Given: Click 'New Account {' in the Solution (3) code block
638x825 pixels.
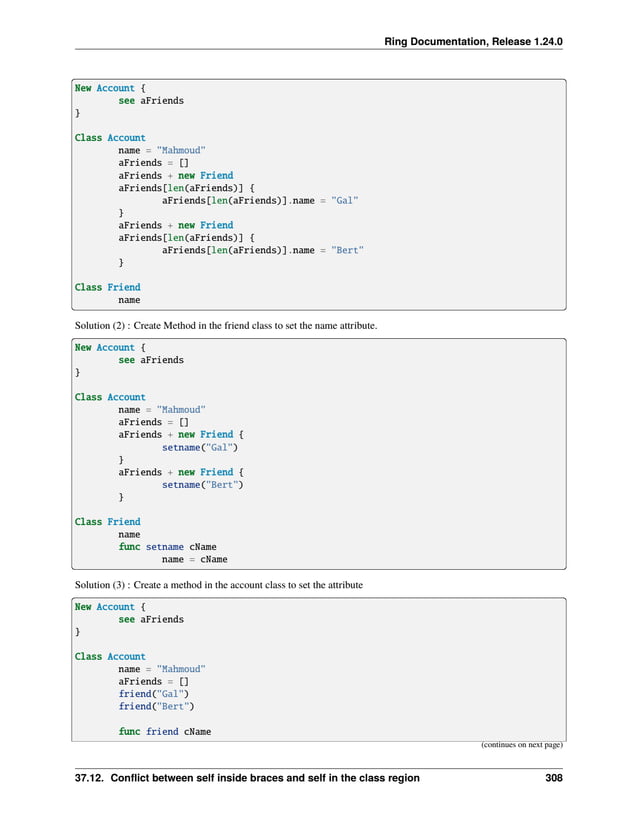Looking at the screenshot, I should [x=110, y=607].
